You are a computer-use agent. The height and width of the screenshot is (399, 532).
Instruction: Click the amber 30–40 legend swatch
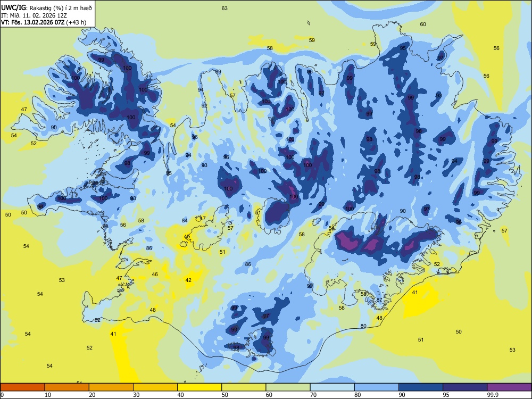point(155,387)
